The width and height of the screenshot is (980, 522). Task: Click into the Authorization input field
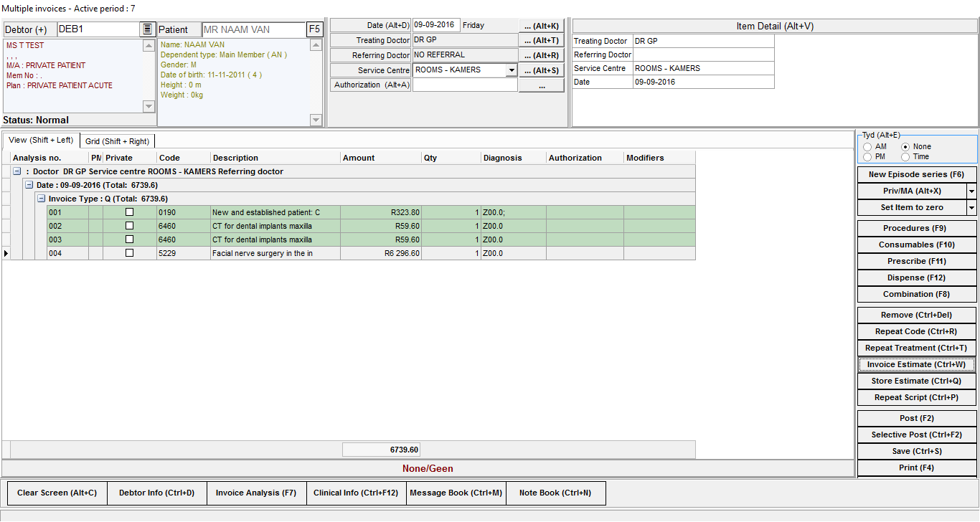point(465,85)
